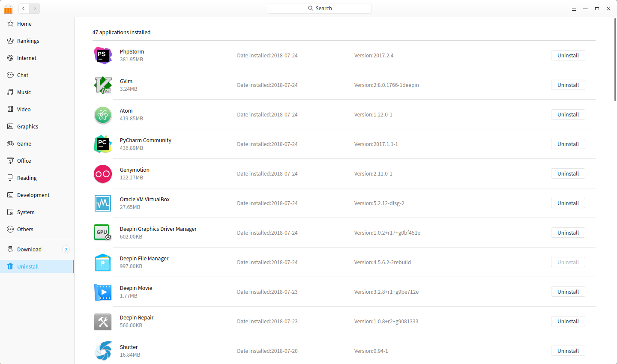This screenshot has width=617, height=364.
Task: Click Version:4.5.6.2-2rebuild text
Action: click(383, 263)
